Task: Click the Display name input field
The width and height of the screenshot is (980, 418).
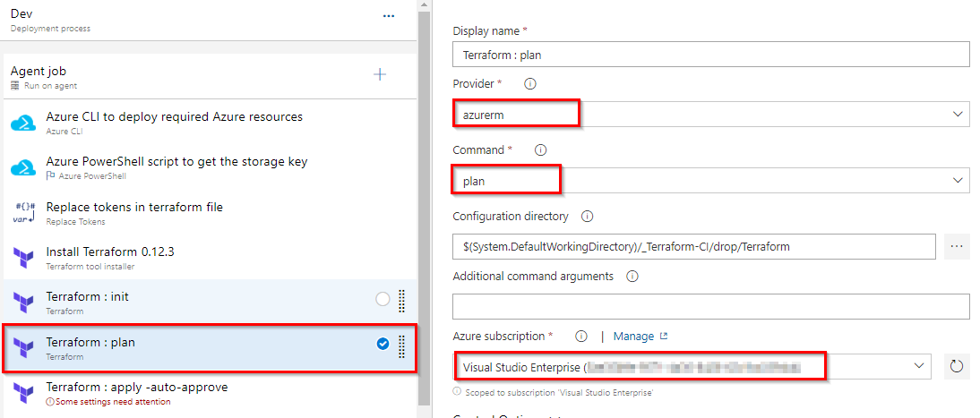Action: [x=710, y=55]
